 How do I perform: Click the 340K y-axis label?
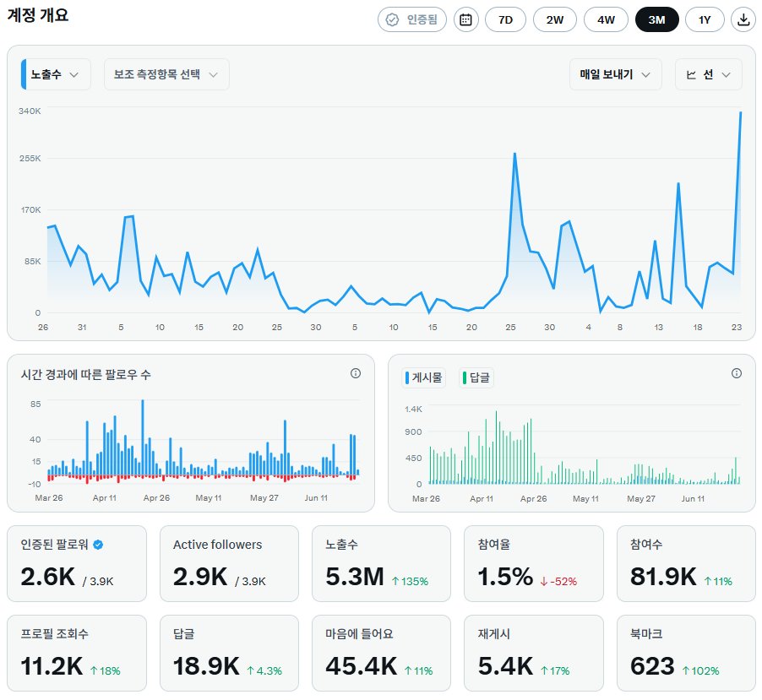tap(30, 111)
